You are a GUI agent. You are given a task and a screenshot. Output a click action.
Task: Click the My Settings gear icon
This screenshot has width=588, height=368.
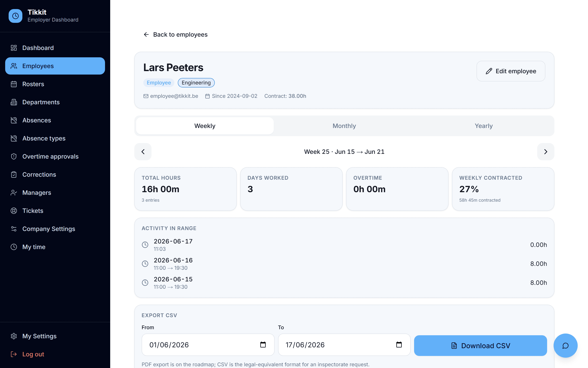[14, 336]
